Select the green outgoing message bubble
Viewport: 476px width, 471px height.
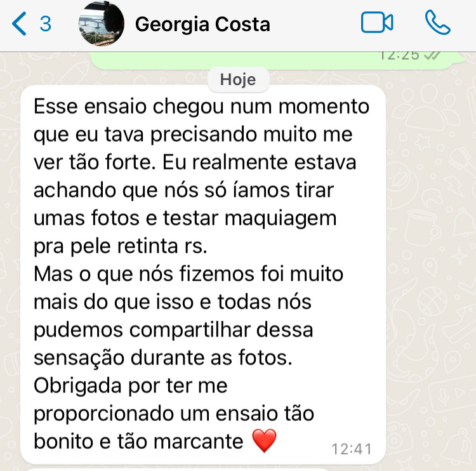click(278, 60)
